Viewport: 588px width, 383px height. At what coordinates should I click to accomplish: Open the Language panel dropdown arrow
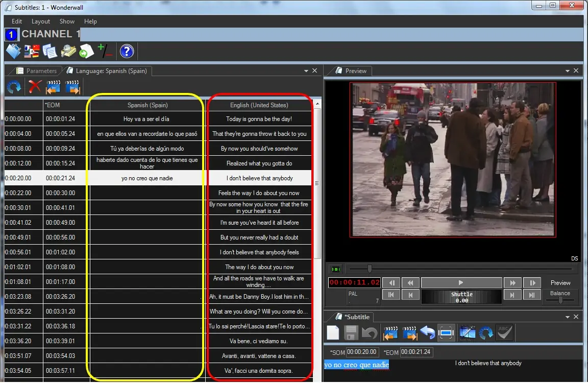point(306,71)
